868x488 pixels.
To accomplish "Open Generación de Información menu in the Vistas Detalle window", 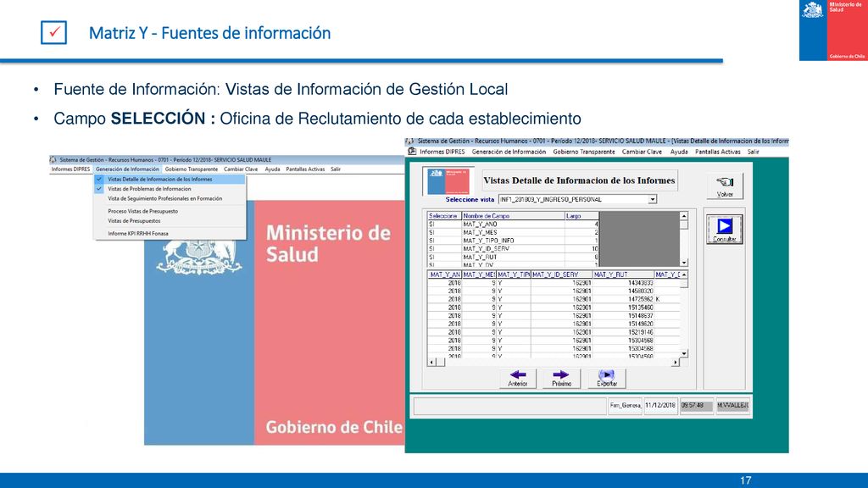I will tap(509, 152).
